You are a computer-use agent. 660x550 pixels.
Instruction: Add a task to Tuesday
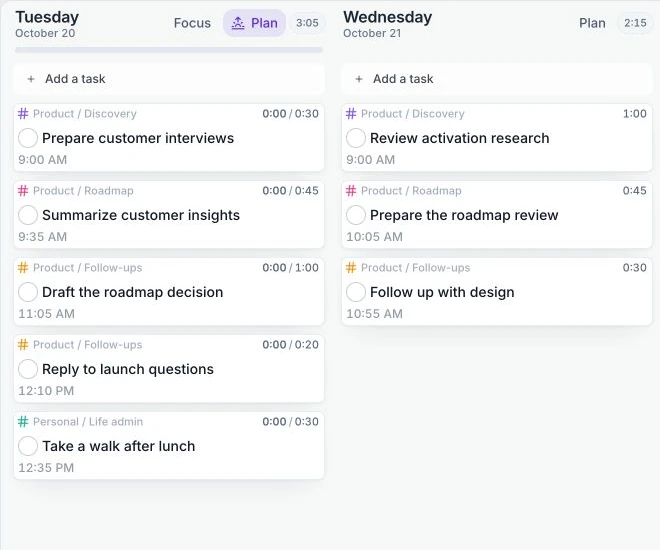(169, 79)
